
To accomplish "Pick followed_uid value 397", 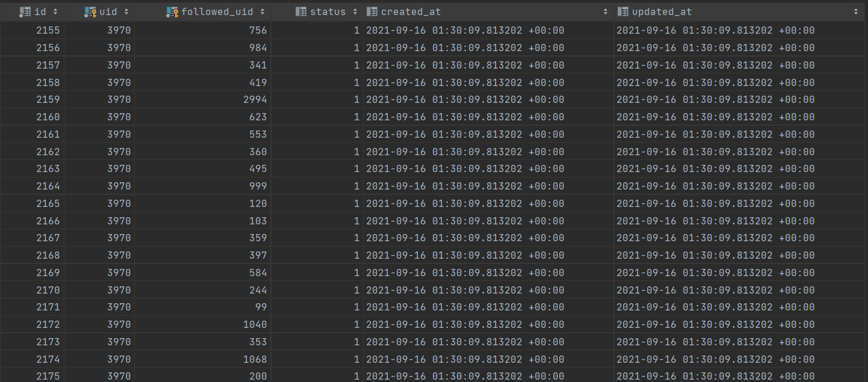I will point(258,256).
